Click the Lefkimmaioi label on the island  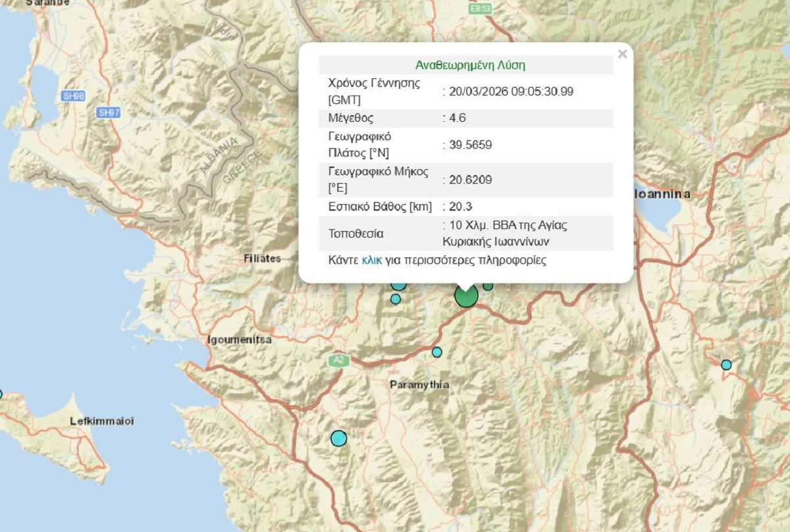tap(102, 421)
